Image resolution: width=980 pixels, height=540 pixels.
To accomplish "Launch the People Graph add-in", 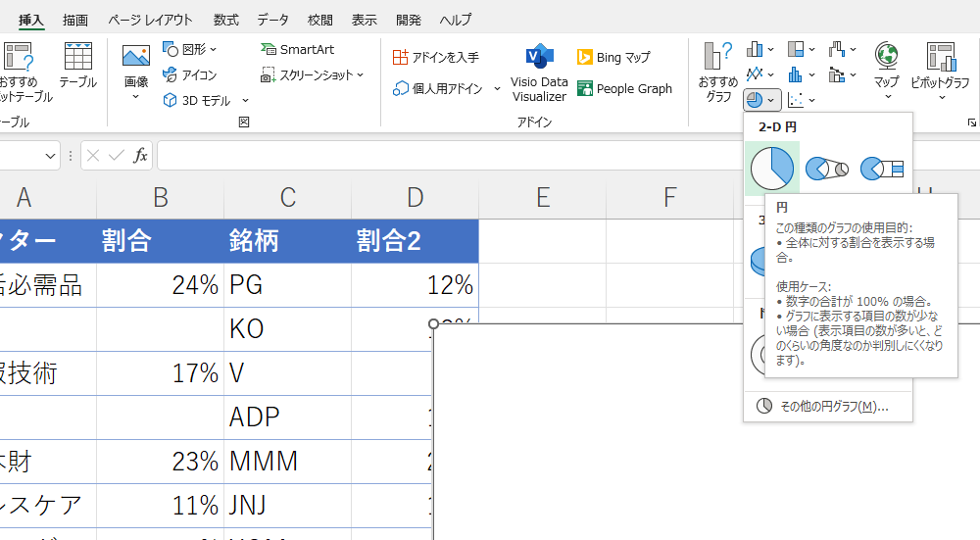I will point(624,89).
